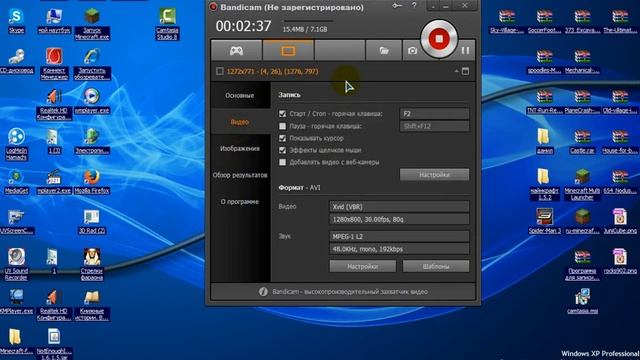640x360 pixels.
Task: Click the Xvid (VBR) video codec field
Action: click(x=399, y=207)
